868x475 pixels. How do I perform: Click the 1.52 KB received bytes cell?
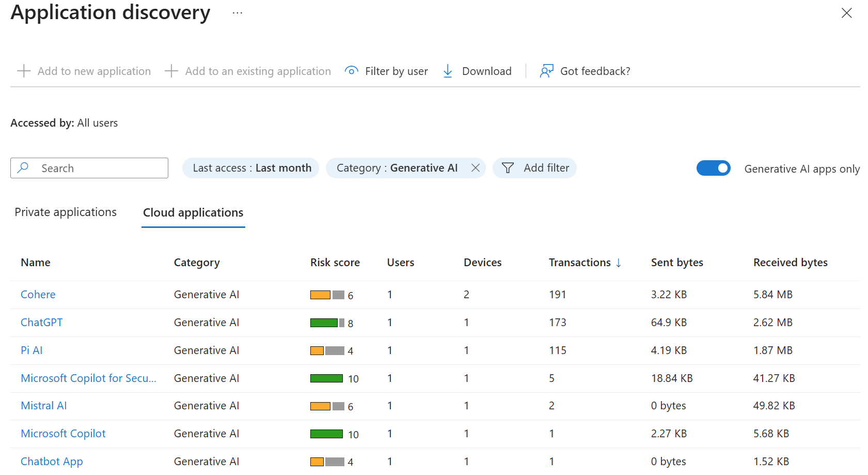click(771, 462)
